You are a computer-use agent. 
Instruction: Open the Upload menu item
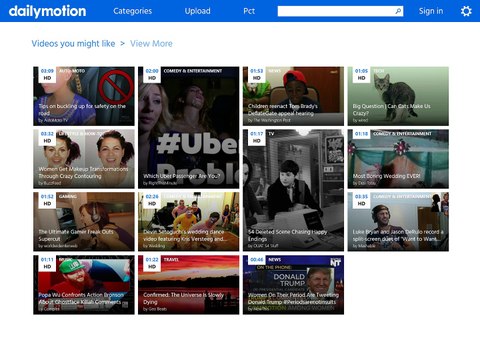pyautogui.click(x=197, y=11)
